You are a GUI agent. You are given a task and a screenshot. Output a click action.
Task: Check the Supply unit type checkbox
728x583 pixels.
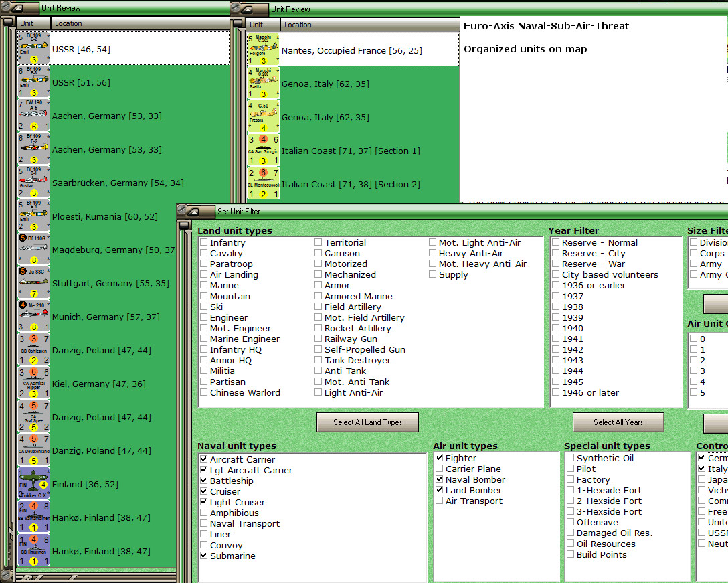(432, 274)
